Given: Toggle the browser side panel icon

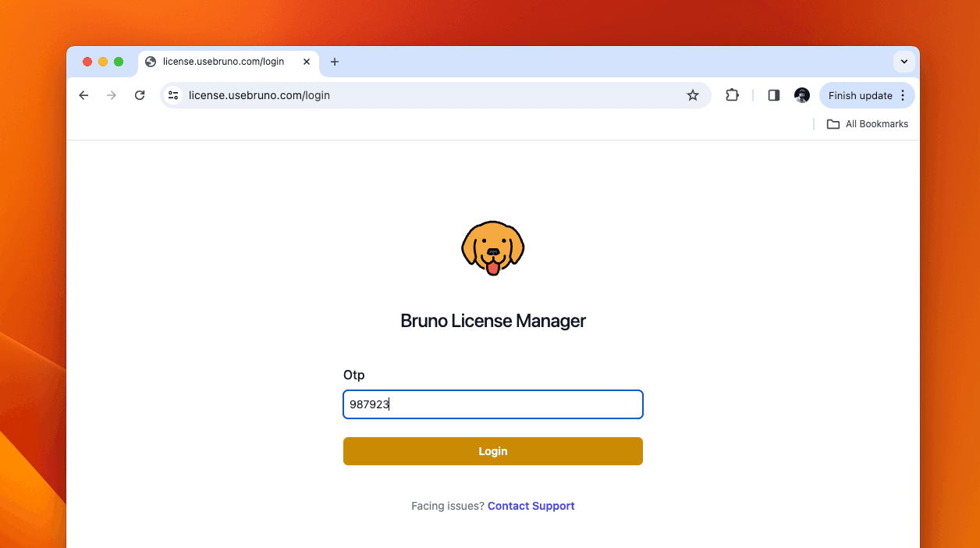Looking at the screenshot, I should coord(774,95).
